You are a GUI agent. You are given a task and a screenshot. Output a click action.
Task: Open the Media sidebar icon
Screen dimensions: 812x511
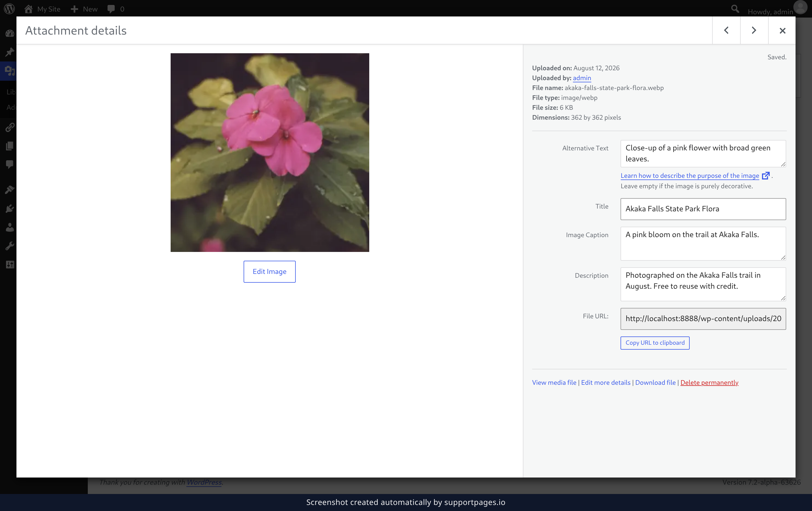9,71
